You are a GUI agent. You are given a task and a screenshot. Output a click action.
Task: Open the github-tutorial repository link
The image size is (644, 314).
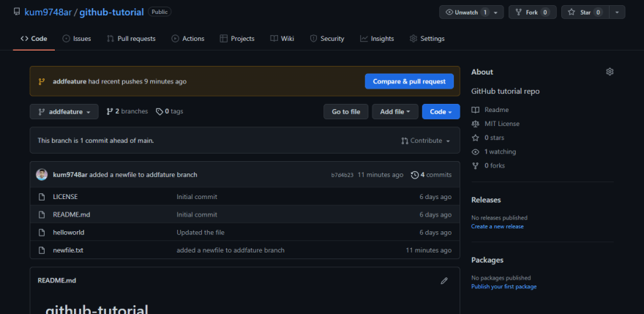coord(111,12)
